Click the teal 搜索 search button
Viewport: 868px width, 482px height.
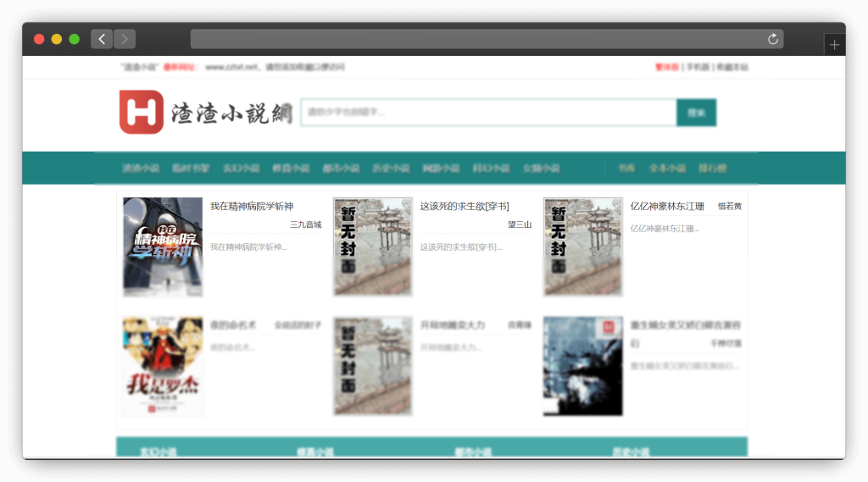(x=697, y=113)
